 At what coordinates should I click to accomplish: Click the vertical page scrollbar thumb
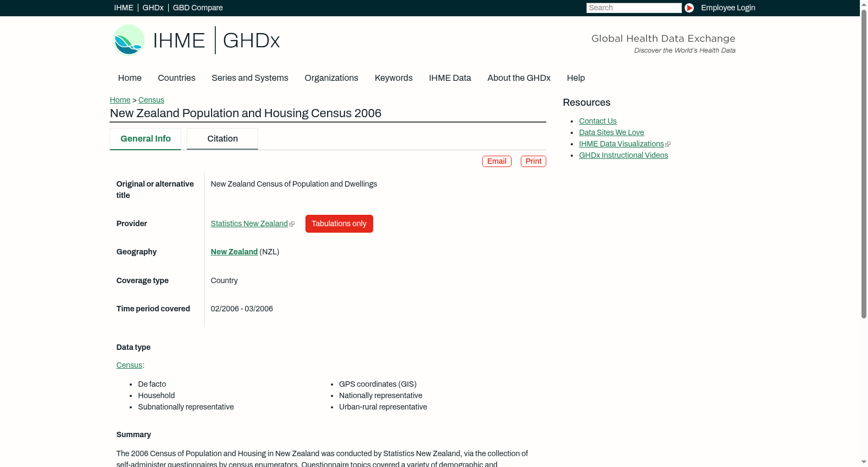[x=864, y=164]
